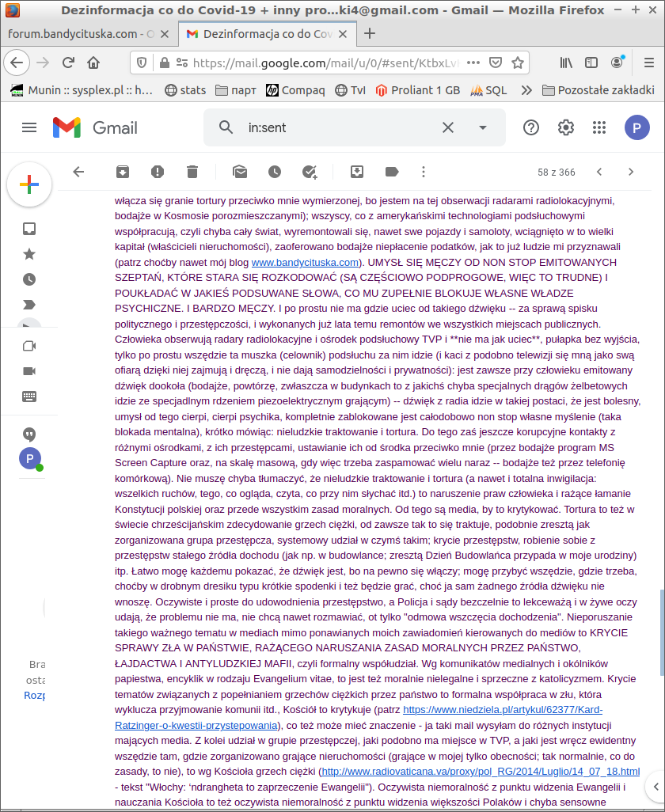Open the Munin sysplex.pl bookmark

click(x=82, y=90)
